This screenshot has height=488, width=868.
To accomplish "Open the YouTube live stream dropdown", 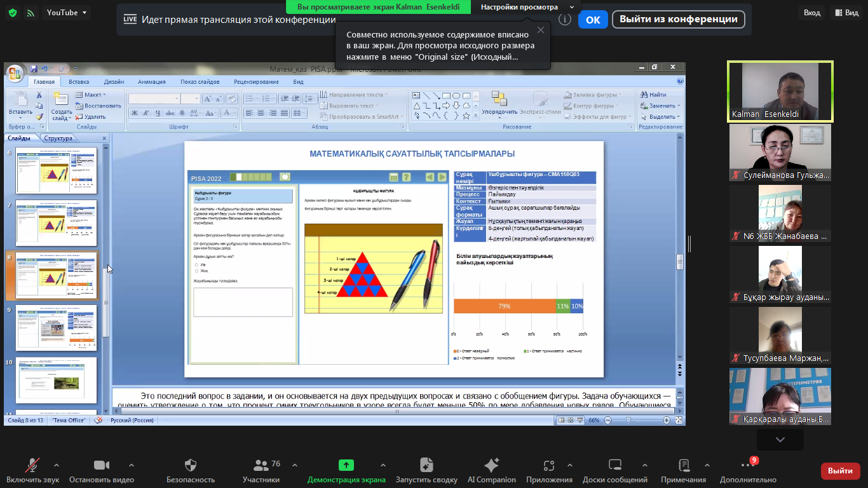I will pos(67,13).
